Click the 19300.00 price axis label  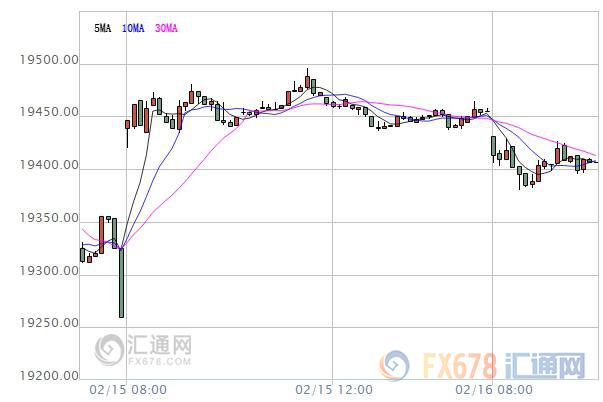click(49, 270)
